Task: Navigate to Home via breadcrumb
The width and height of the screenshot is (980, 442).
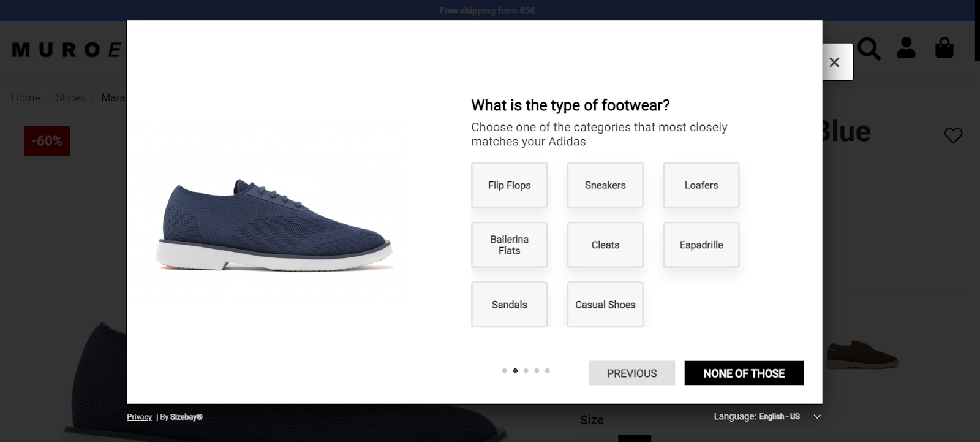Action: (25, 97)
